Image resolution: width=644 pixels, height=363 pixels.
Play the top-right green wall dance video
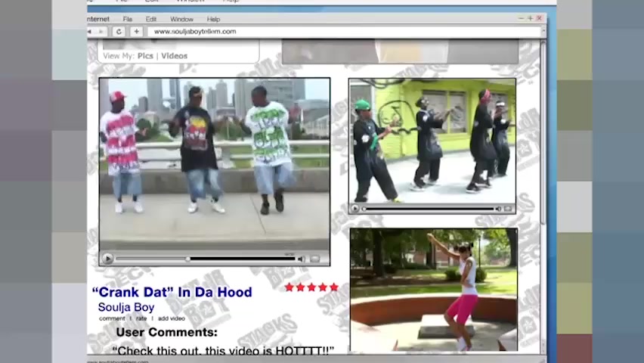point(355,209)
